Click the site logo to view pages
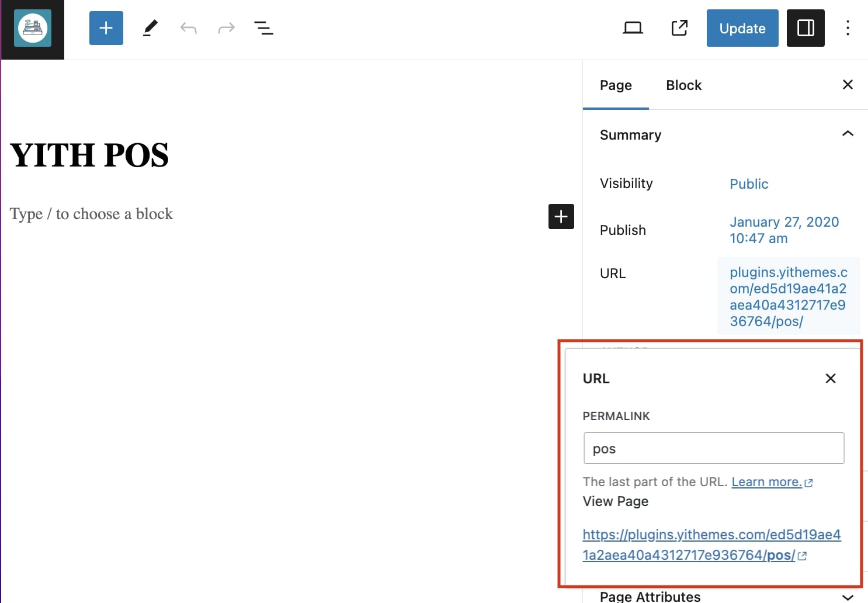Screen dimensions: 868x603 33,29
